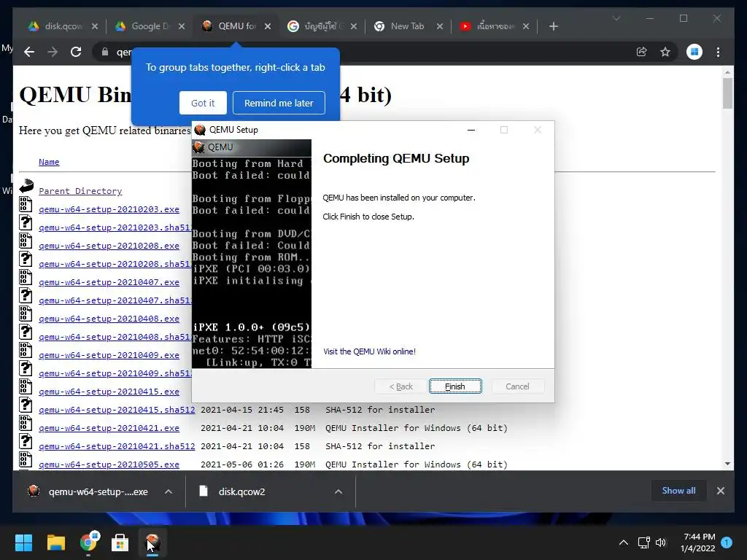Viewport: 747px width, 560px height.
Task: Click unknown file icon beside 20210421.sha512
Action: [26, 441]
